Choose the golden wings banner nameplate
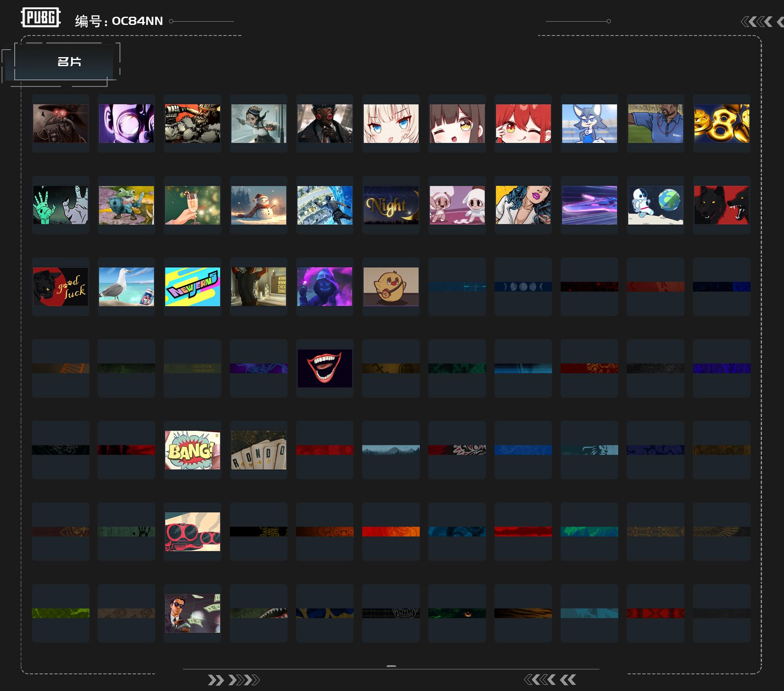 coord(722,531)
